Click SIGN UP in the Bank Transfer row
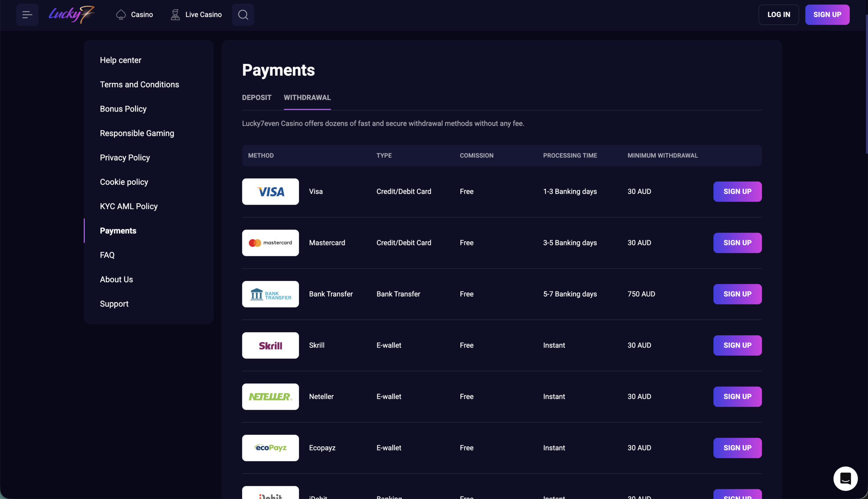 tap(737, 294)
